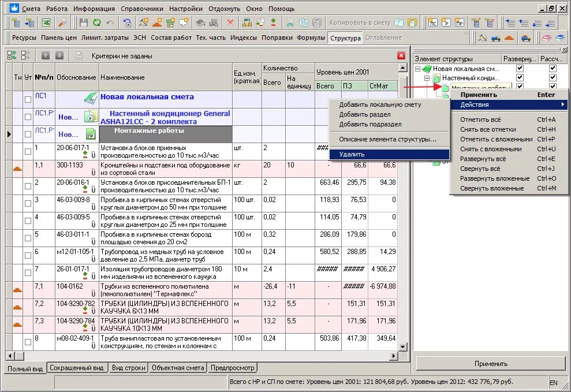Click the move down arrow in criteria bar

point(59,55)
